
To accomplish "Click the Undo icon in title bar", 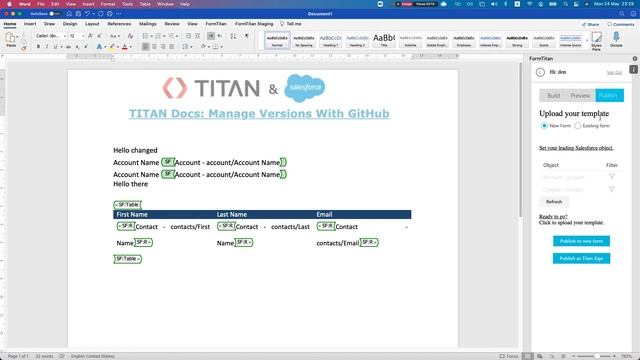I will point(87,14).
